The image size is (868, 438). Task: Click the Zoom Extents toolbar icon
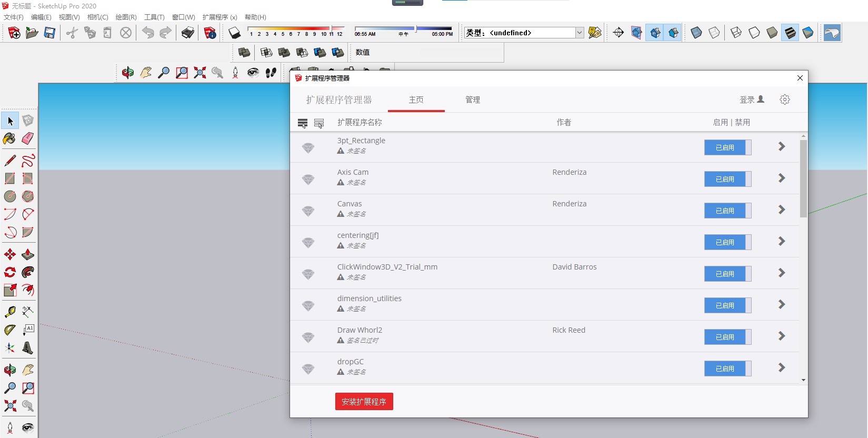[199, 73]
